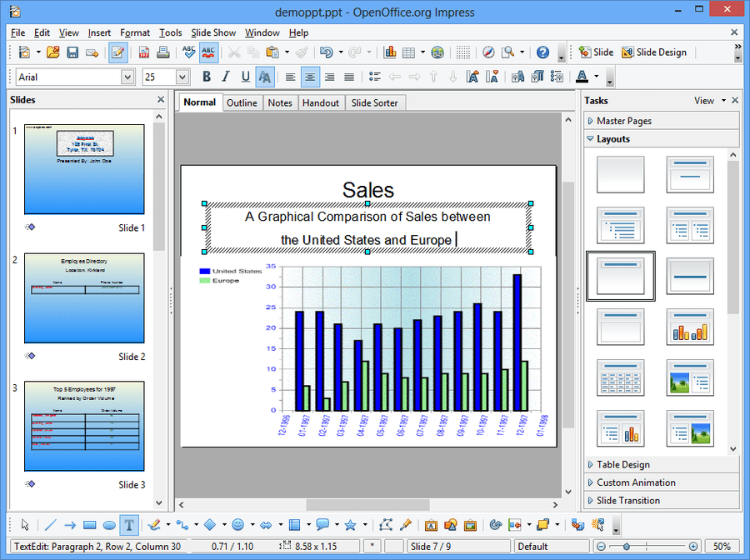The width and height of the screenshot is (750, 560).
Task: Select the Line drawing tool
Action: point(50,525)
